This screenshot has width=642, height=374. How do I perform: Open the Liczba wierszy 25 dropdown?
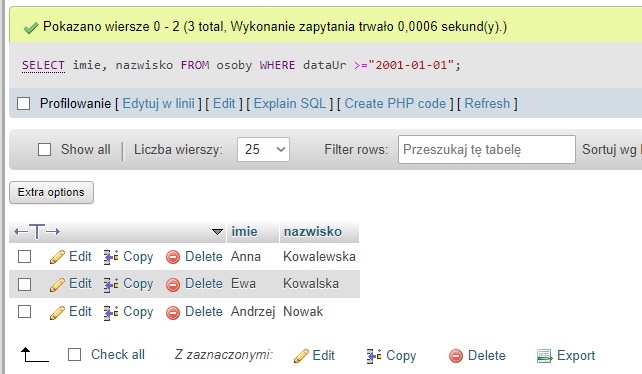[x=263, y=150]
